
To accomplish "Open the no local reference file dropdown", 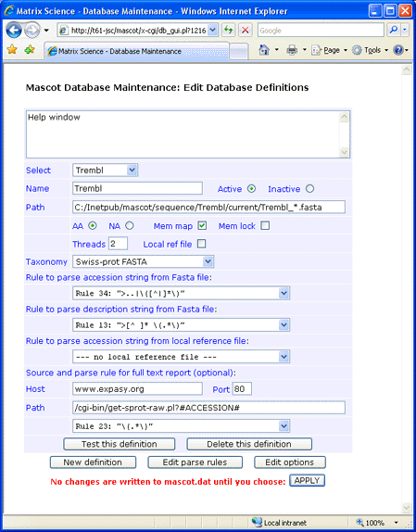I will coord(181,357).
